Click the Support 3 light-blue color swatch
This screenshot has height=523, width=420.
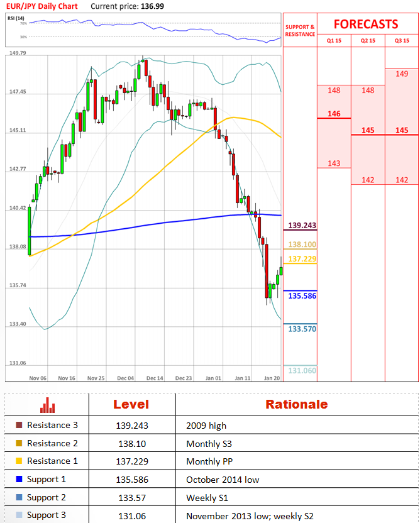coord(19,515)
